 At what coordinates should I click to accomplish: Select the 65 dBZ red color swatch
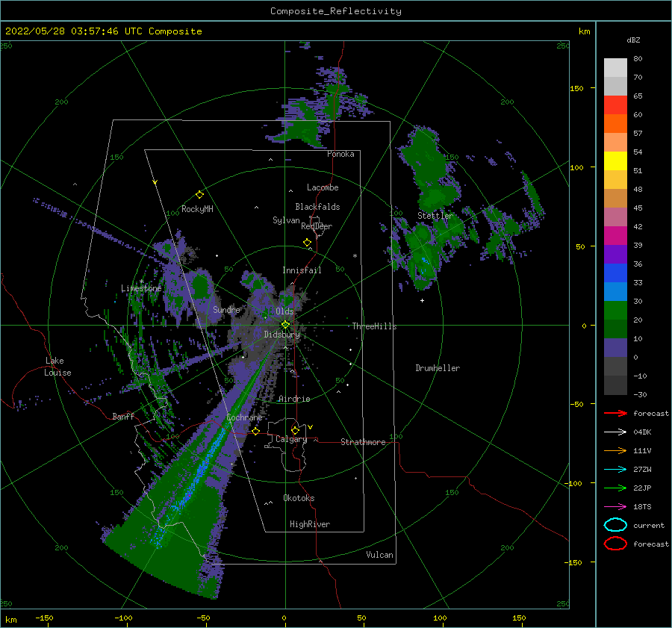615,105
